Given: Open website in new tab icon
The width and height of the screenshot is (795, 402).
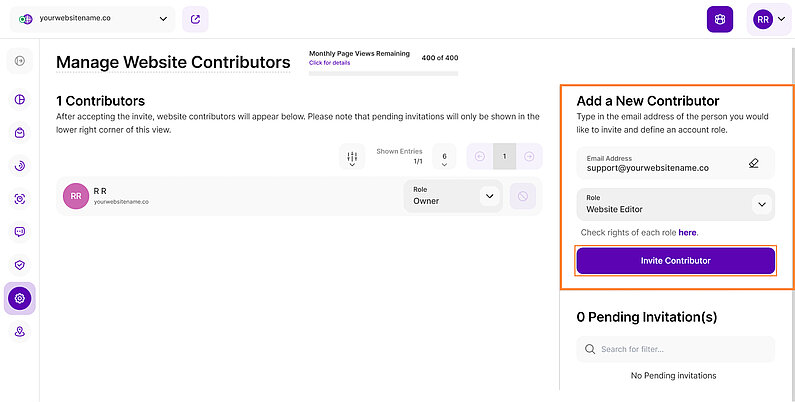Looking at the screenshot, I should coord(197,19).
